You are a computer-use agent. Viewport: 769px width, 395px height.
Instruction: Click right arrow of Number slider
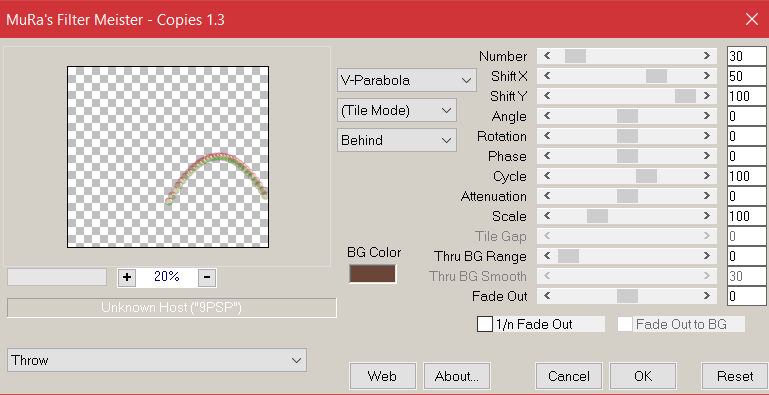click(707, 56)
